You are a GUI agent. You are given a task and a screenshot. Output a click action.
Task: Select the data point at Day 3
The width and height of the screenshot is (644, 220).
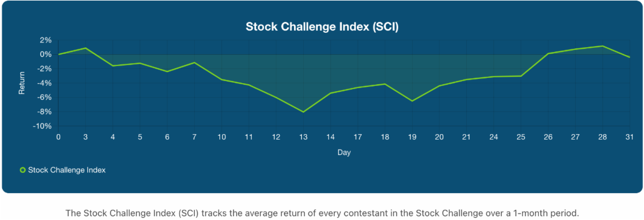[86, 48]
